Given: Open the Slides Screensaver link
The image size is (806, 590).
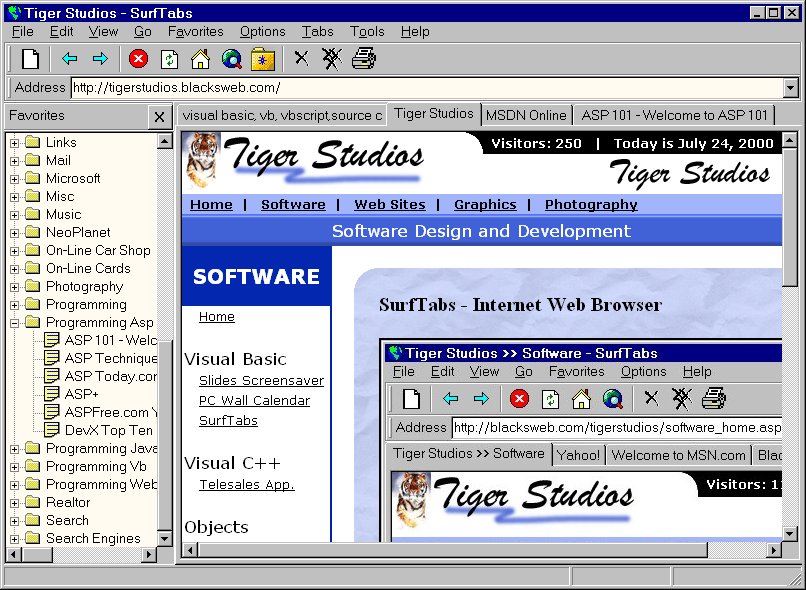Looking at the screenshot, I should point(261,381).
